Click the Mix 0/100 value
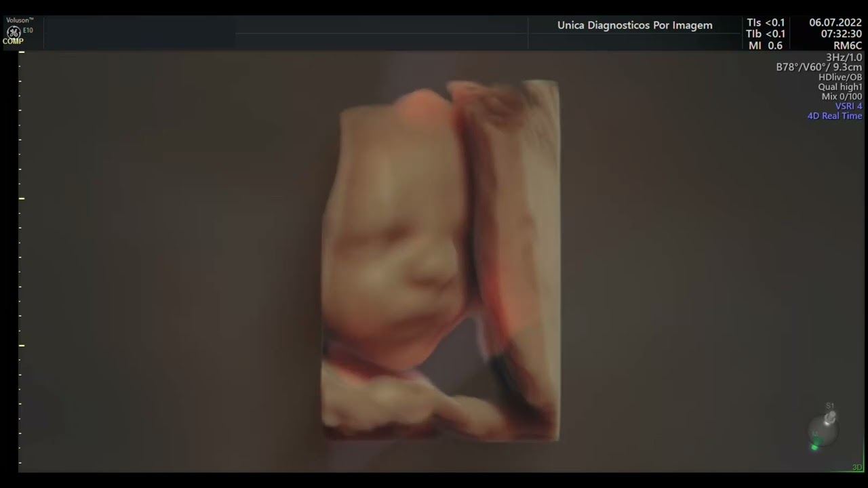Image resolution: width=868 pixels, height=488 pixels. pyautogui.click(x=842, y=96)
